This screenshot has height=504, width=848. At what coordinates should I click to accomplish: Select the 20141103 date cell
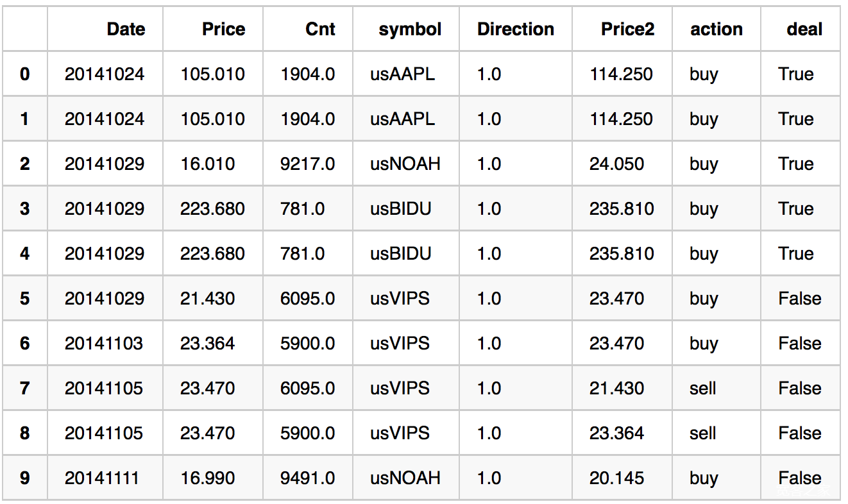click(104, 343)
